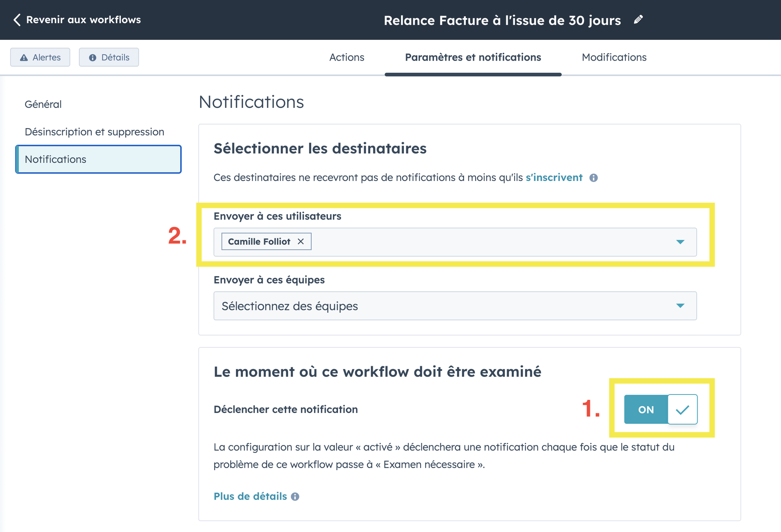Click the workflow title Relance Facture à l'issue de 30 jours
The height and width of the screenshot is (532, 781).
(502, 20)
